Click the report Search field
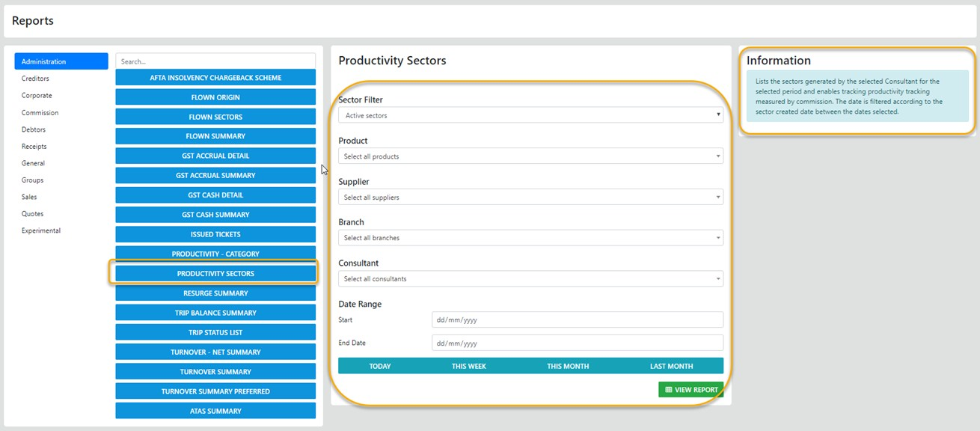The image size is (980, 431). (x=215, y=61)
